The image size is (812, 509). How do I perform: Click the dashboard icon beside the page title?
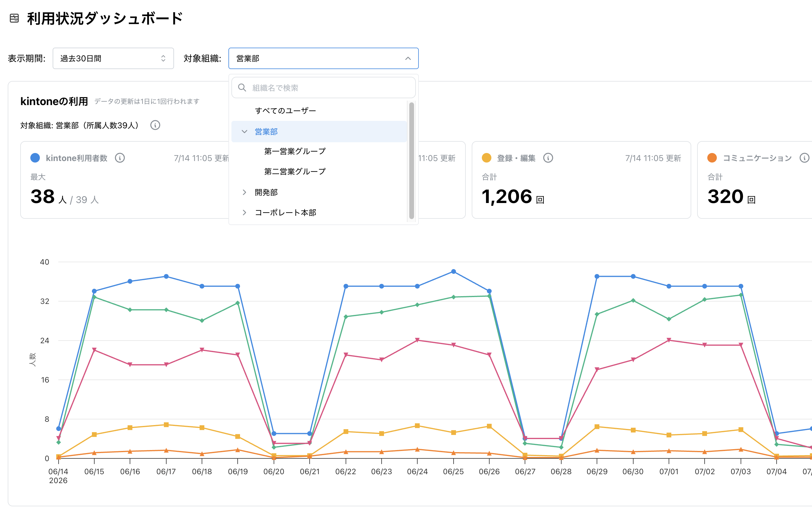click(x=14, y=18)
